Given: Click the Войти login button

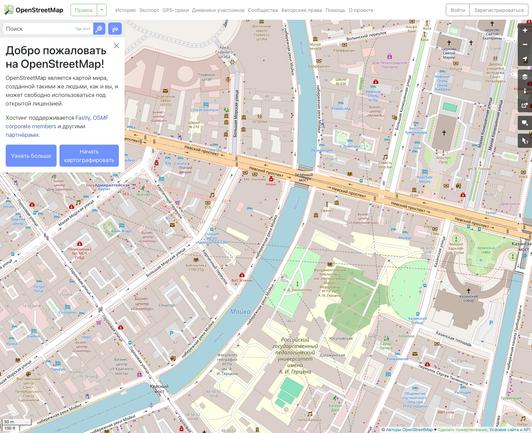Looking at the screenshot, I should coord(458,10).
